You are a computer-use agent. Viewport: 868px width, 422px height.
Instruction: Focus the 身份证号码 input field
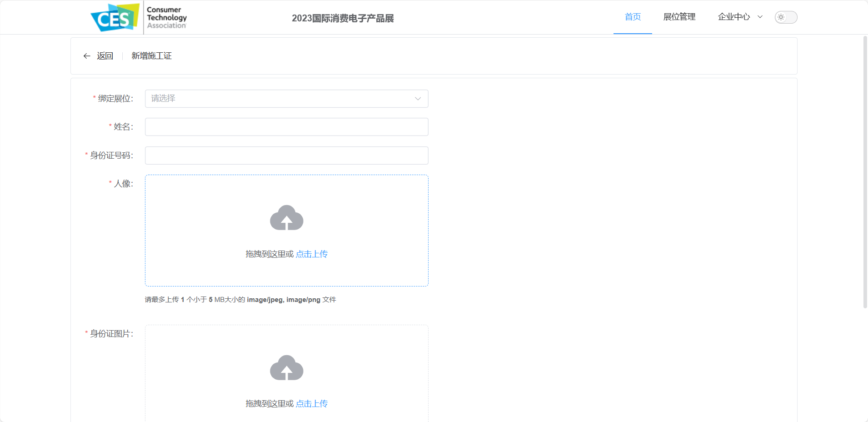[x=286, y=156]
